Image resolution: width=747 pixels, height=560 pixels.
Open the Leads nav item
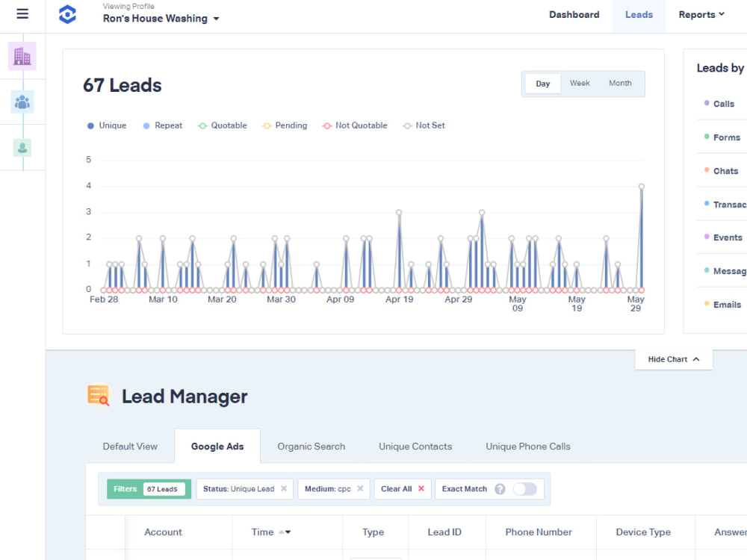[639, 15]
